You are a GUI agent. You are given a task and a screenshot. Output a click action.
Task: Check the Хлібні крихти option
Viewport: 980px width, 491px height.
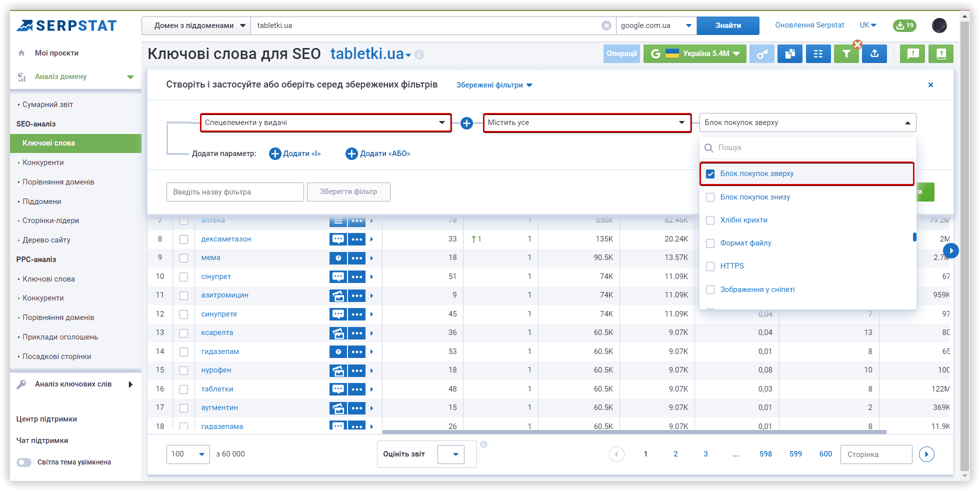click(710, 220)
